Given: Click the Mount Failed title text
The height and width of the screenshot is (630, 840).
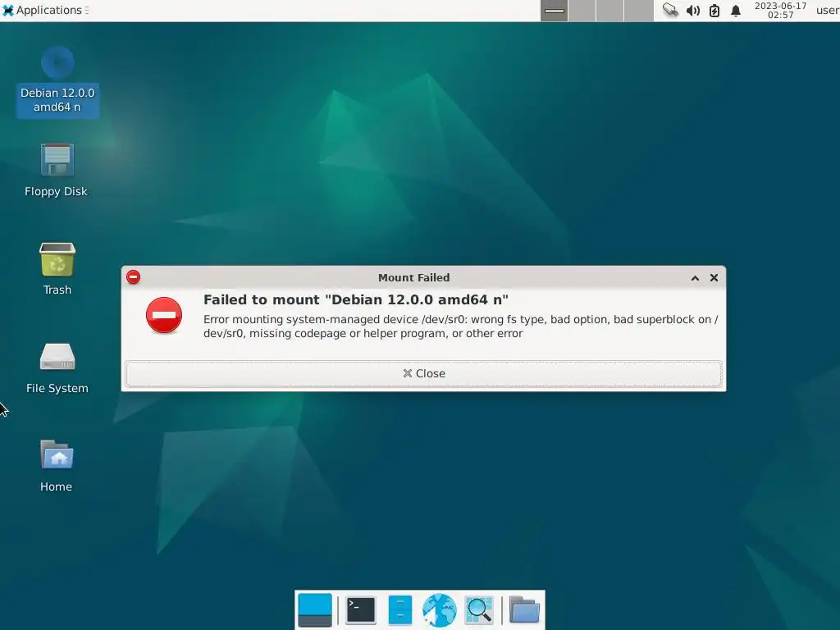Looking at the screenshot, I should pyautogui.click(x=414, y=277).
